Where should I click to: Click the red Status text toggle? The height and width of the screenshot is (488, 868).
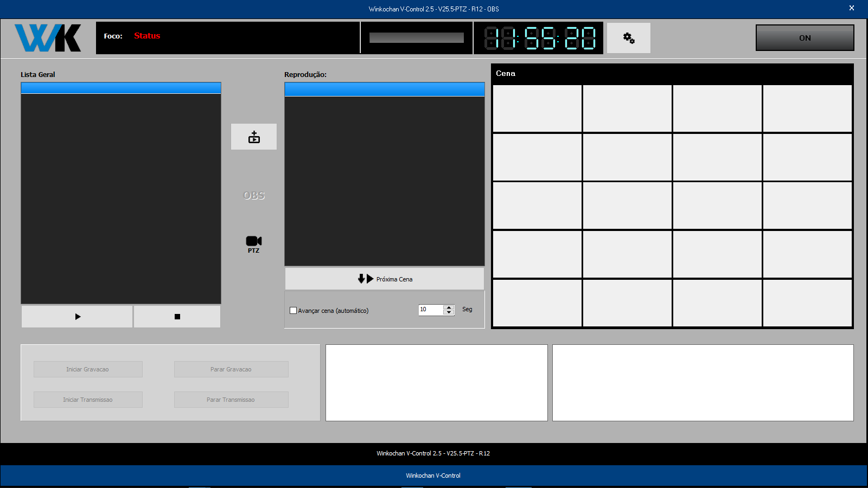tap(146, 36)
